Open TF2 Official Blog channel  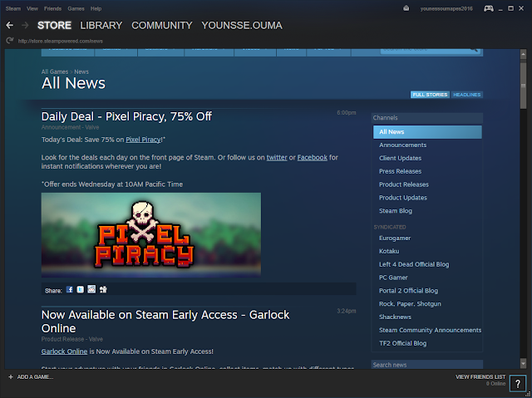click(402, 343)
